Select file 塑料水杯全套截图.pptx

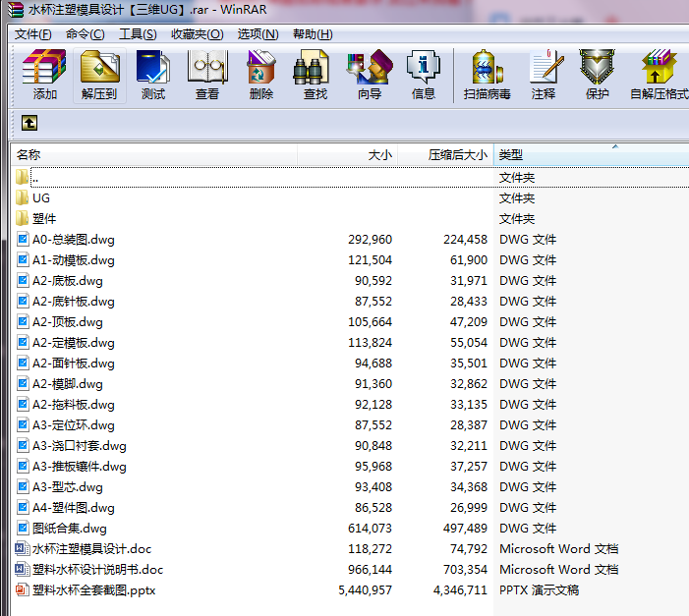pos(350,590)
